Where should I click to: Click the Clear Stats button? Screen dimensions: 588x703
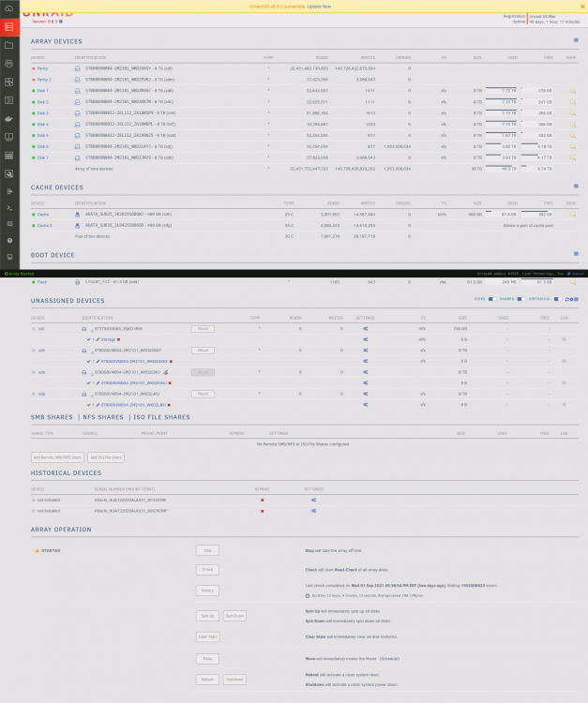207,636
